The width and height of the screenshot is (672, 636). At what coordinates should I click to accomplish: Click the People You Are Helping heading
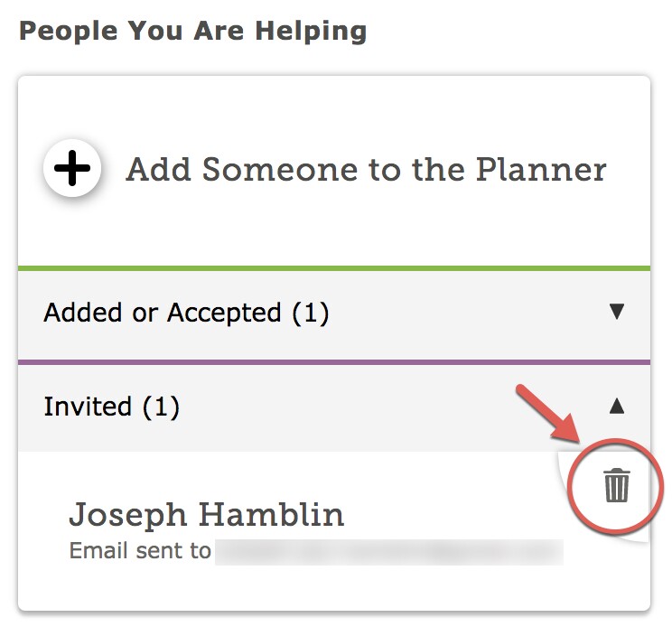click(x=193, y=32)
